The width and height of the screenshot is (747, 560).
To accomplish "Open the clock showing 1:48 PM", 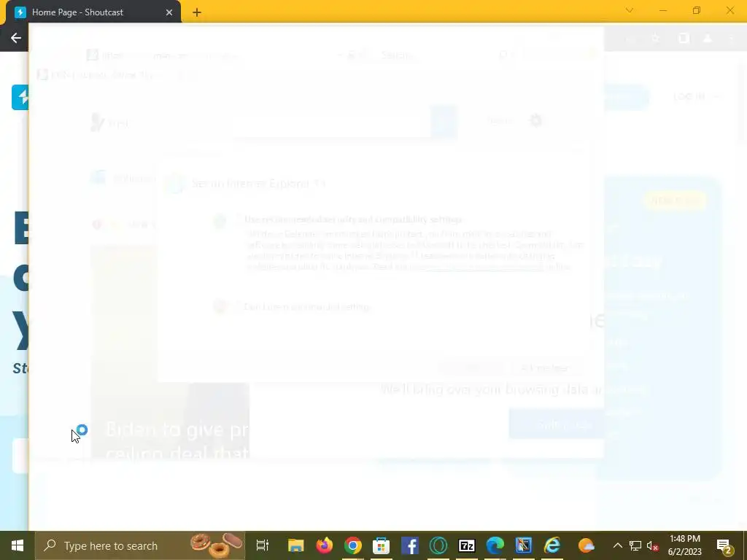I will tap(684, 545).
